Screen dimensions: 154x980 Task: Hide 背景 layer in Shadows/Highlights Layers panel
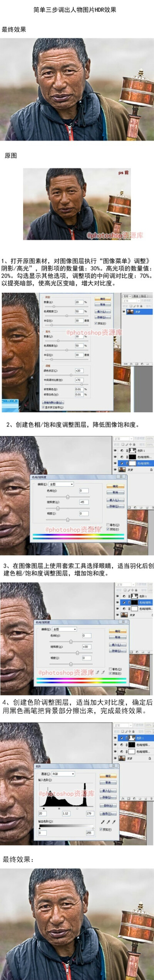[x=125, y=311]
